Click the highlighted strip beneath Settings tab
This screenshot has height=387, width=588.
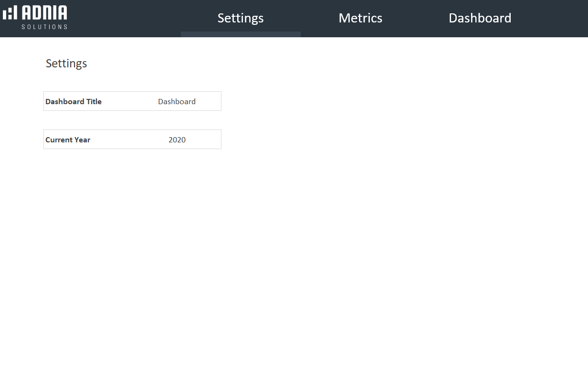pos(240,34)
